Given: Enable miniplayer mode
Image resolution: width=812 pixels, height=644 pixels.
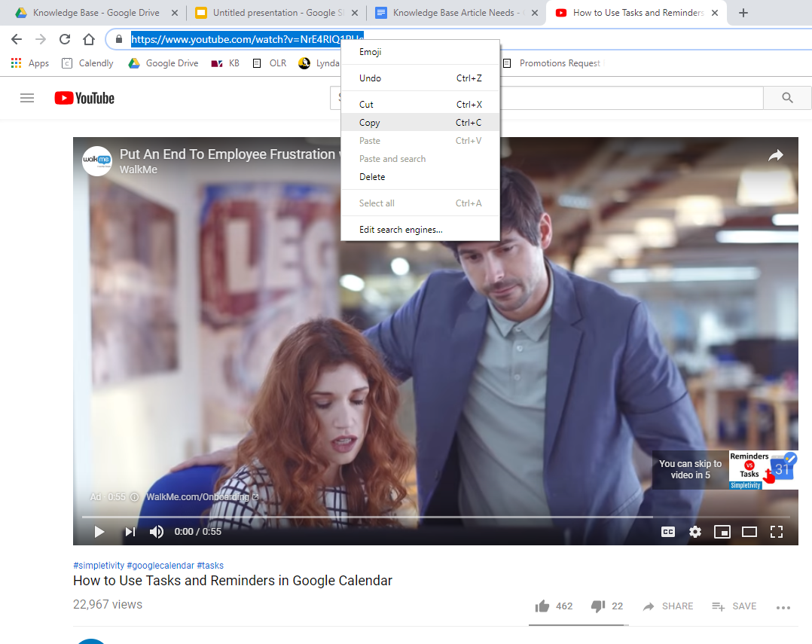Looking at the screenshot, I should (722, 532).
